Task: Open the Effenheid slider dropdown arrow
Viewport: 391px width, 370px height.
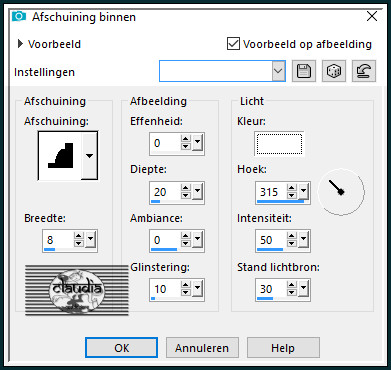Action: [197, 143]
